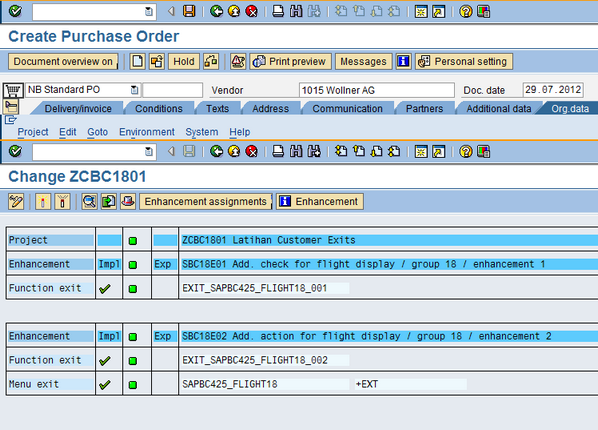Viewport: 598px width, 430px height.
Task: Open the Project menu
Action: tap(33, 132)
